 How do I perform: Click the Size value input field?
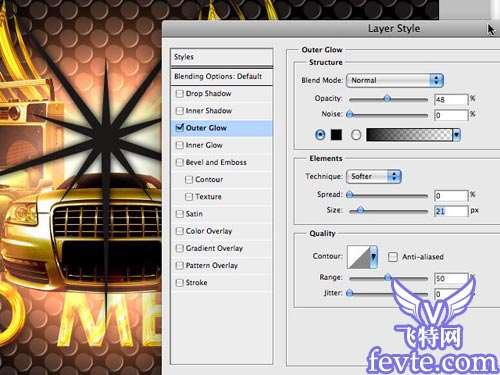pos(451,211)
